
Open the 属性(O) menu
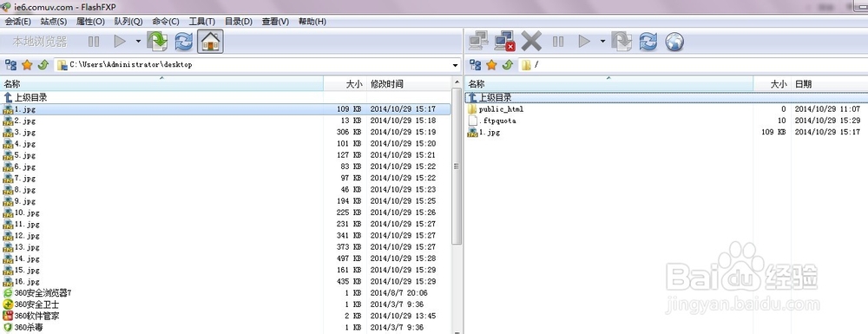90,22
